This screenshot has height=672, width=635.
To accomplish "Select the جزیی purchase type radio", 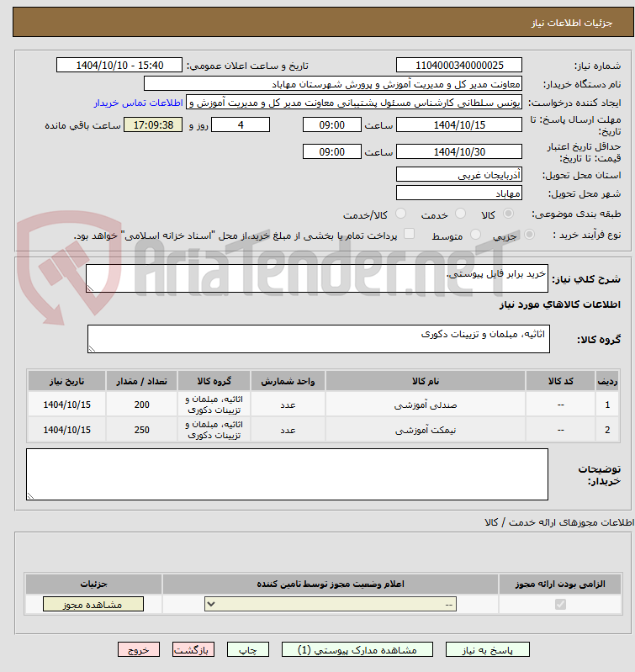I will [530, 235].
